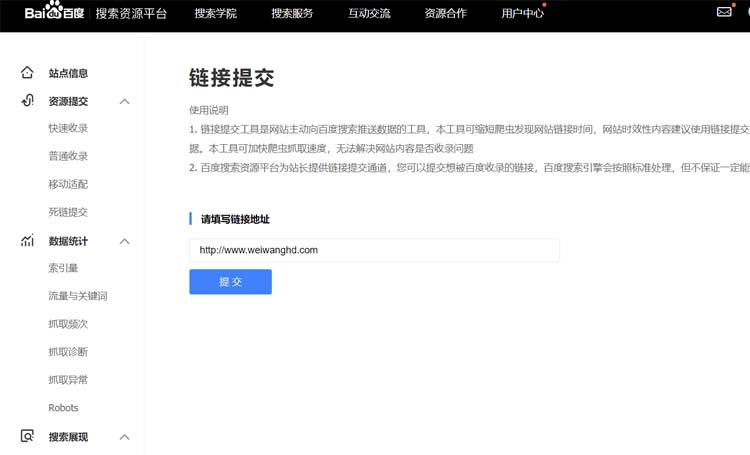Click the home icon beside 站点信息
This screenshot has width=750, height=455.
27,73
